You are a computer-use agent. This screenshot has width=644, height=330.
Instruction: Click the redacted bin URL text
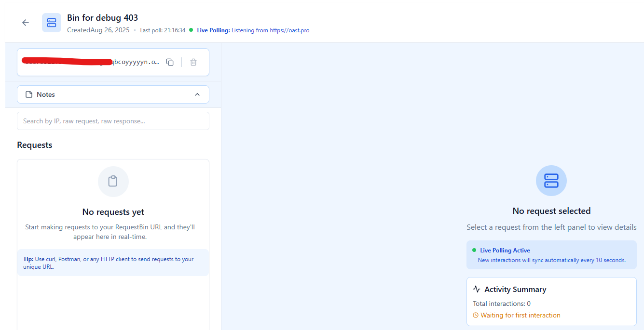click(91, 62)
